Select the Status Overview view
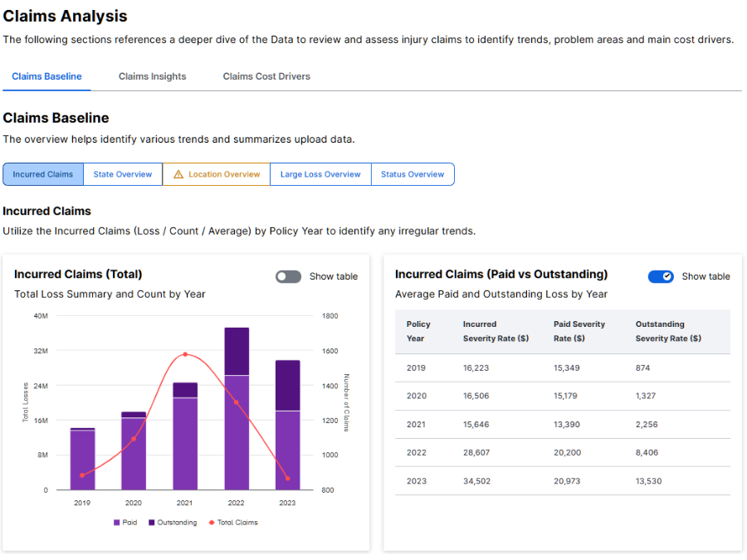747x560 pixels. click(x=412, y=174)
